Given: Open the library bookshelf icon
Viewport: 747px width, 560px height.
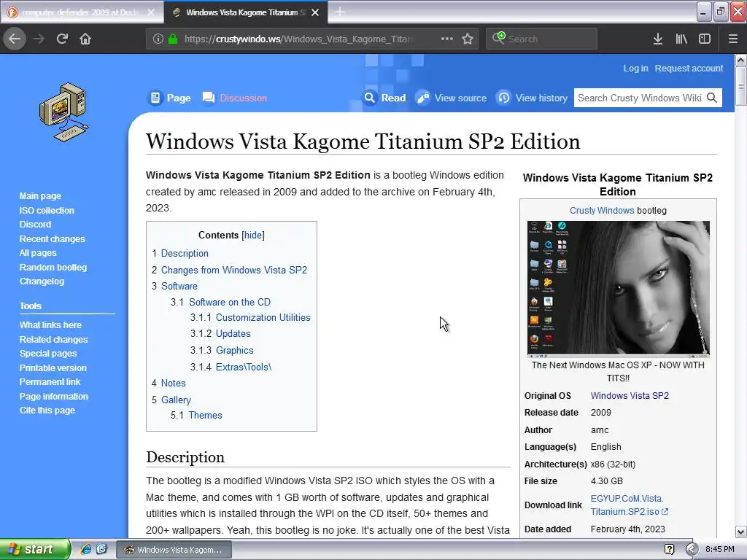Looking at the screenshot, I should tap(681, 39).
